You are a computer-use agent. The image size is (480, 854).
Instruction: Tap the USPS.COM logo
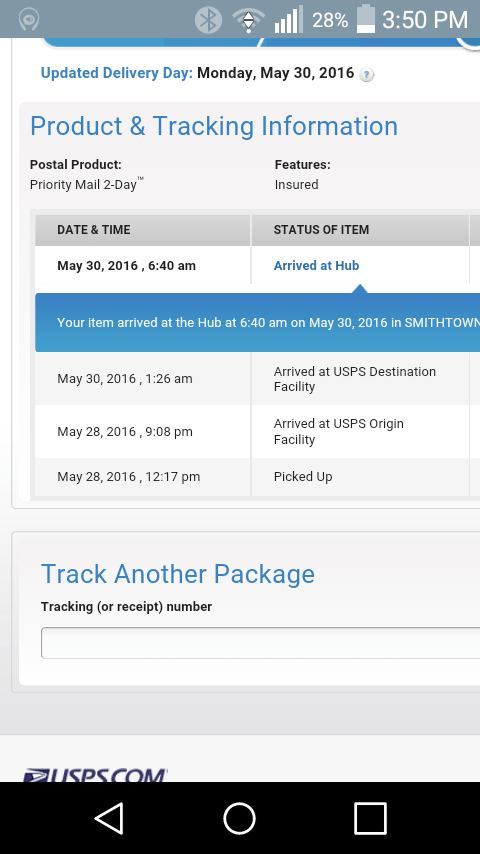point(95,774)
